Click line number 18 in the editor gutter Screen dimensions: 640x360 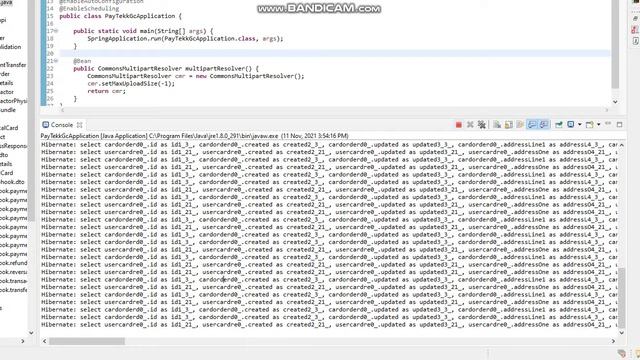(x=50, y=38)
